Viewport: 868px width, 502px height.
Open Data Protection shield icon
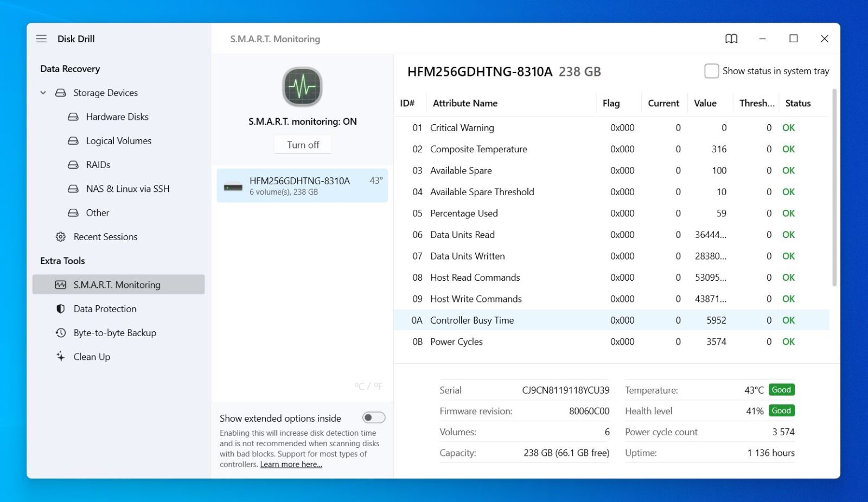[x=60, y=308]
